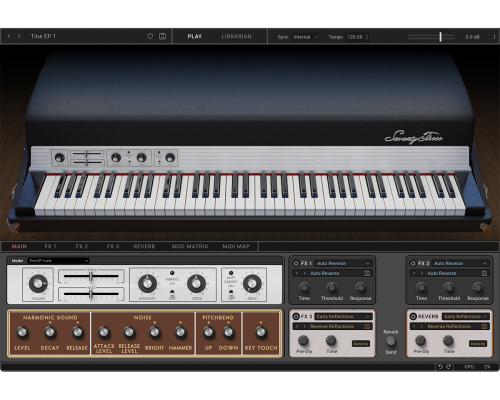Click the vibrato Intensity knob

[x=147, y=284]
